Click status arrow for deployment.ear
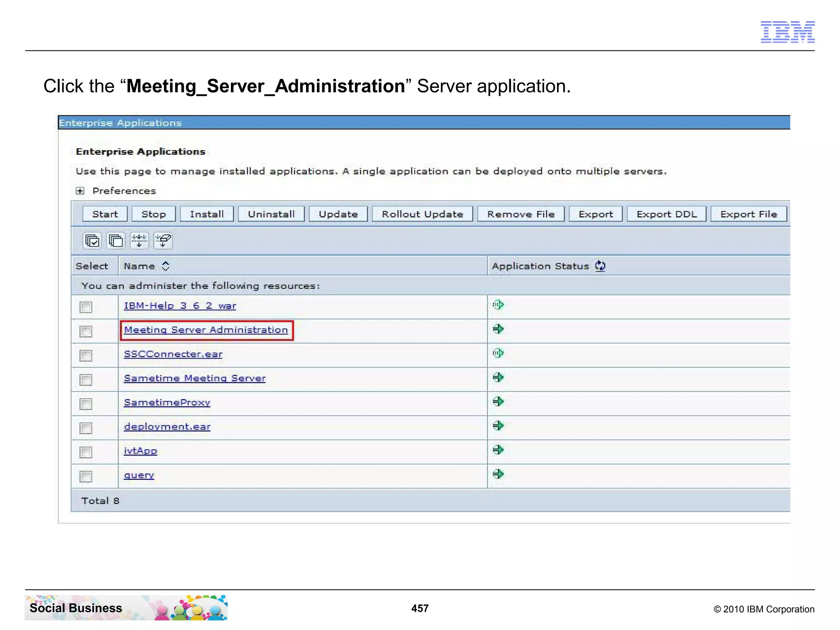The image size is (840, 630). click(498, 426)
